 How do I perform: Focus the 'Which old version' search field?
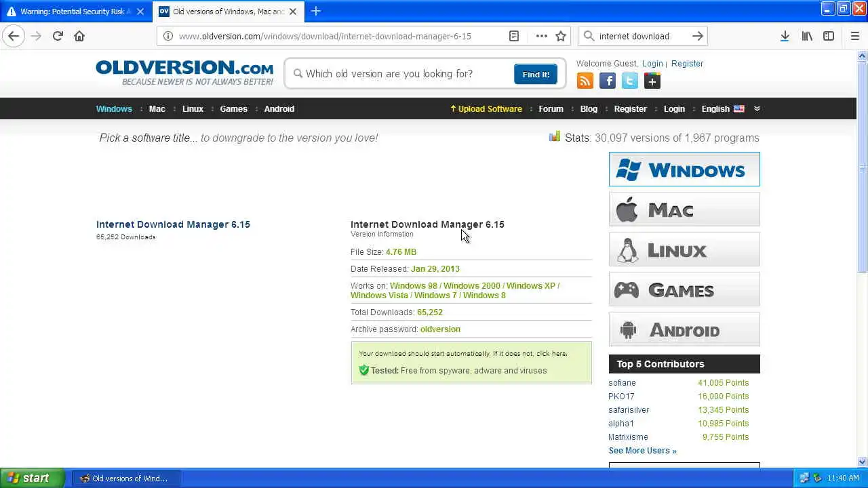403,74
